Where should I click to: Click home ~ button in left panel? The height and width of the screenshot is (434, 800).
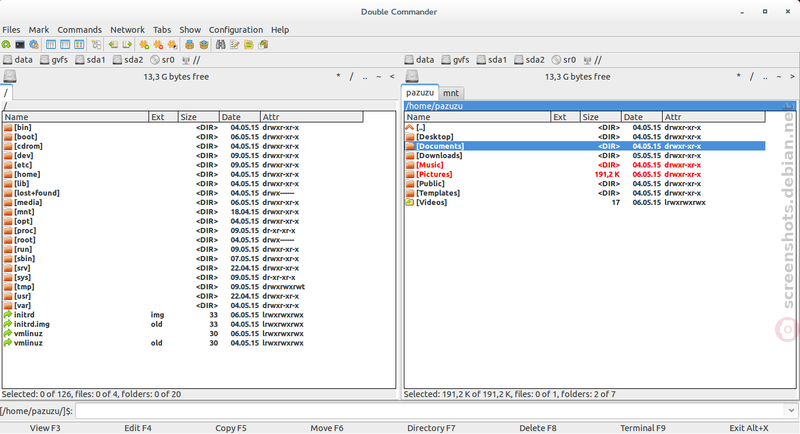[x=379, y=76]
